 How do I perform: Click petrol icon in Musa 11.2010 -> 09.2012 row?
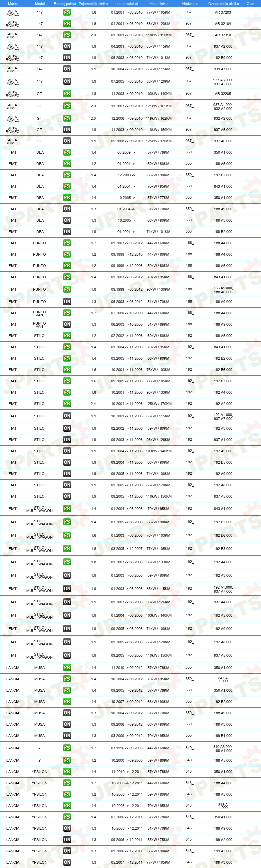point(67,668)
